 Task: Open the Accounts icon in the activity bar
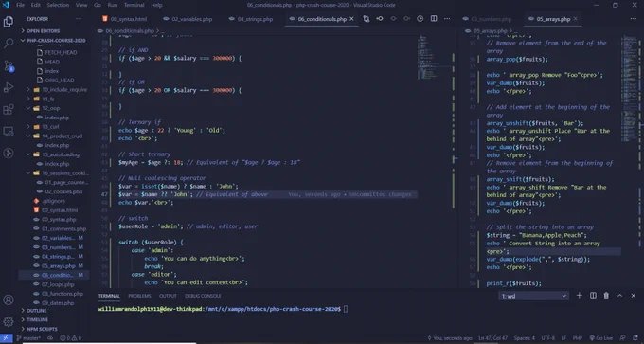click(9, 299)
